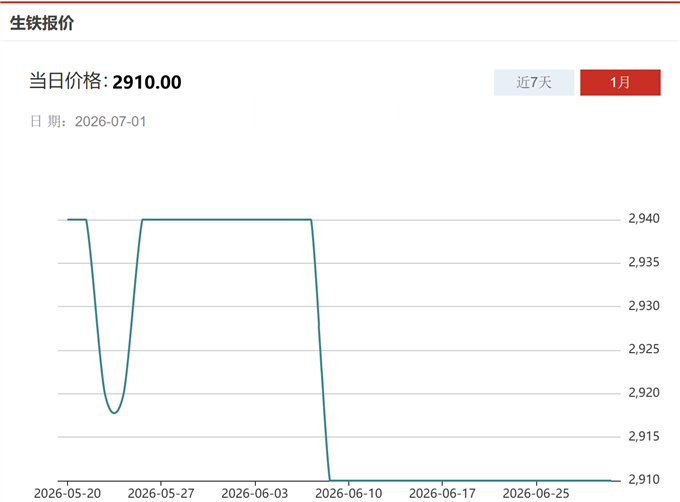The width and height of the screenshot is (680, 502).
Task: Click the 2026-06-10 x-axis label
Action: 349,493
